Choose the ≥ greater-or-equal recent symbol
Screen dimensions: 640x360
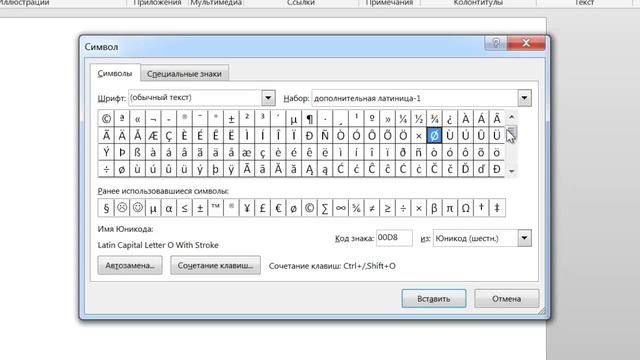(x=387, y=208)
